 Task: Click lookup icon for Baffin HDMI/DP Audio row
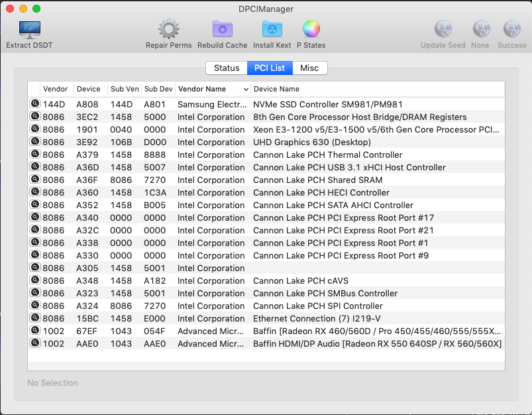35,342
